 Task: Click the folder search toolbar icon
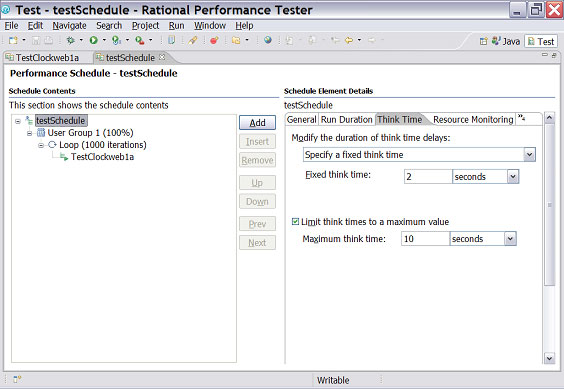[236, 40]
